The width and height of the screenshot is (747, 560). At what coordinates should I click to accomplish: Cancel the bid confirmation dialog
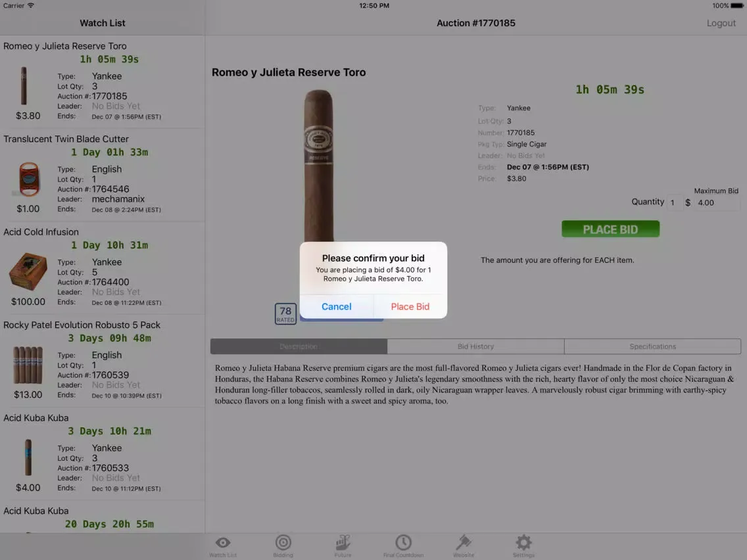click(336, 307)
